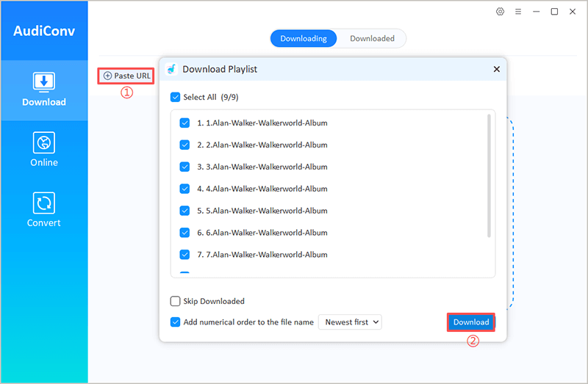Open the settings gear icon
Viewport: 588px width, 384px height.
click(500, 12)
